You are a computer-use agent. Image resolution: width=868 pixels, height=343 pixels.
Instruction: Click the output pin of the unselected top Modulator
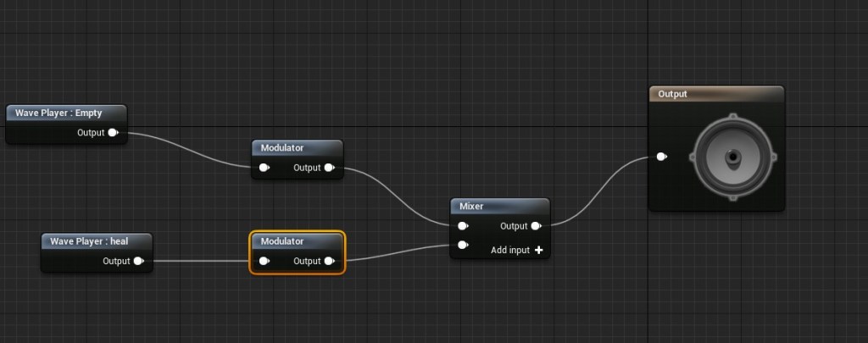click(330, 168)
